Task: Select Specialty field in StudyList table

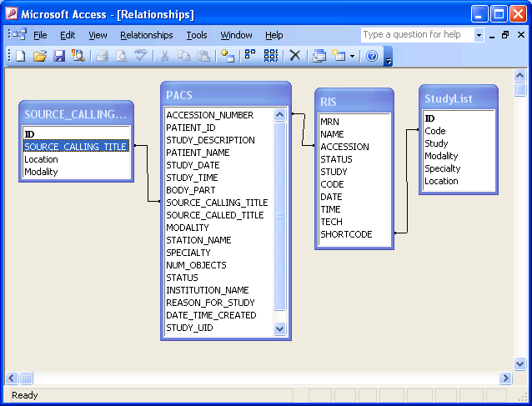Action: tap(443, 168)
